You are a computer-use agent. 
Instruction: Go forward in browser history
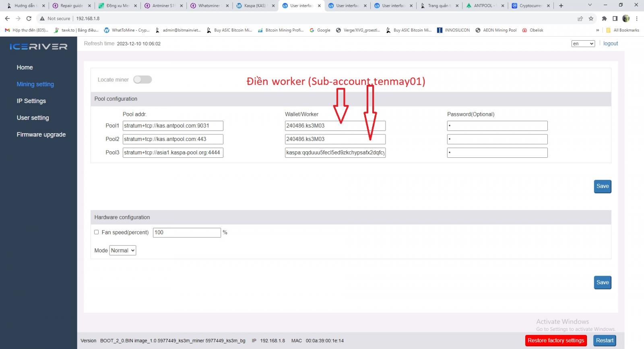click(x=18, y=19)
